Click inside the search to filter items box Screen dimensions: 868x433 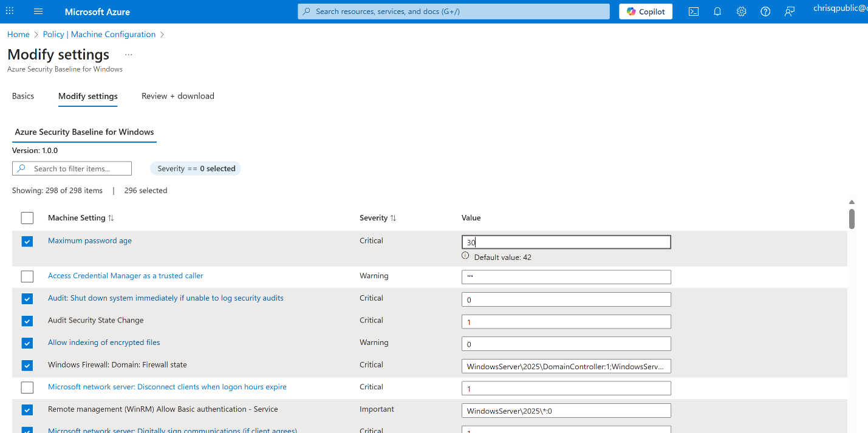pyautogui.click(x=72, y=168)
